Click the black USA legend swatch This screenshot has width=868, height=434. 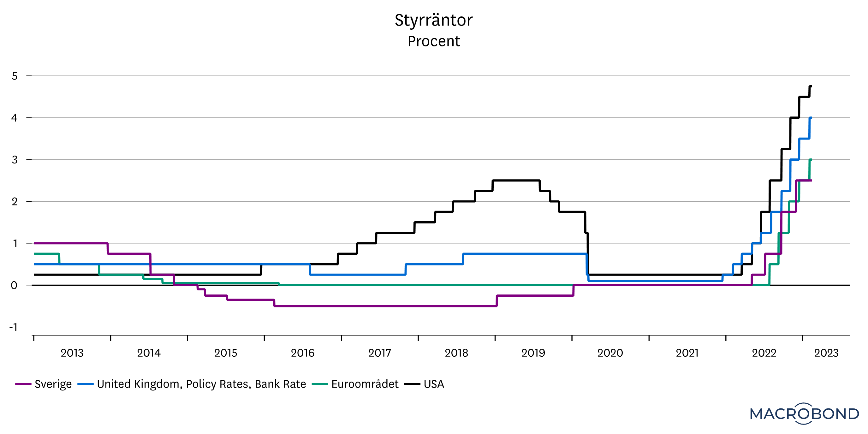point(412,384)
